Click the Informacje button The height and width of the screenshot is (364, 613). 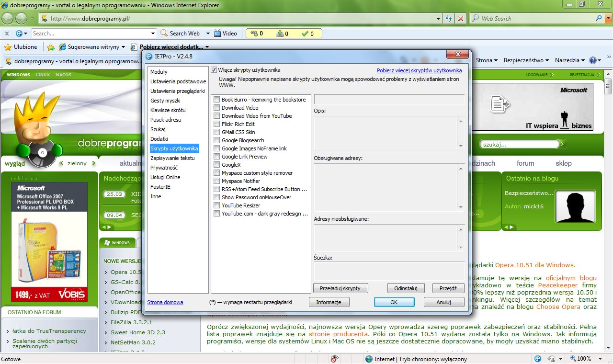click(x=329, y=302)
